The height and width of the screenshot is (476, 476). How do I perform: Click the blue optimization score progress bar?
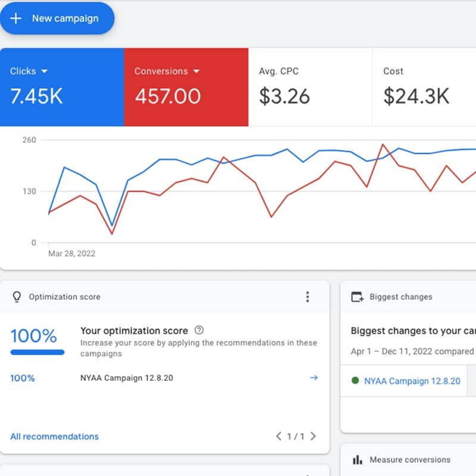(37, 352)
